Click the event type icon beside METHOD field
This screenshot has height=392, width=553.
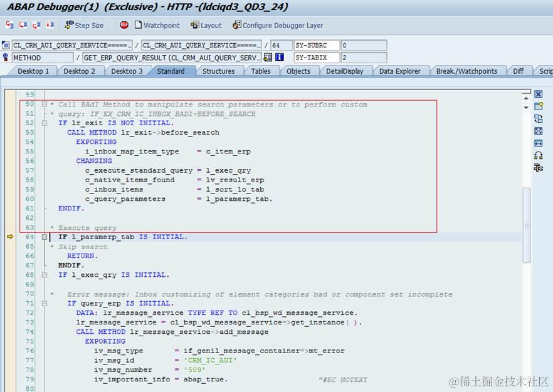click(x=6, y=57)
